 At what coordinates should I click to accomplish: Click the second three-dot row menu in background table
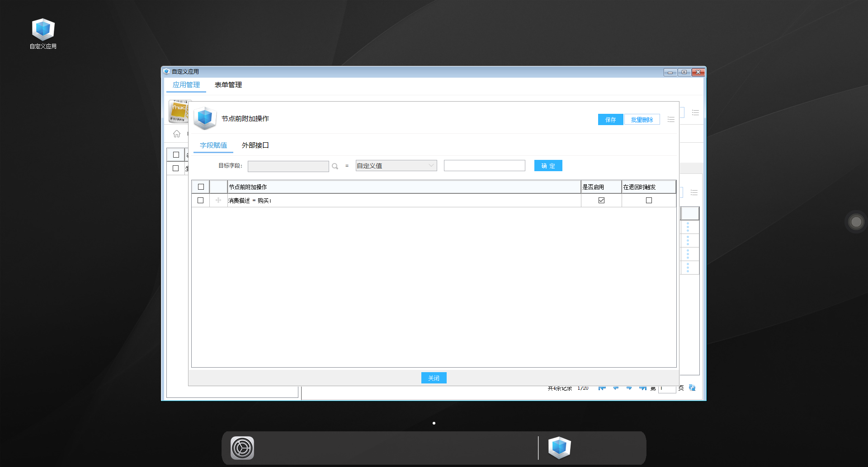click(688, 240)
